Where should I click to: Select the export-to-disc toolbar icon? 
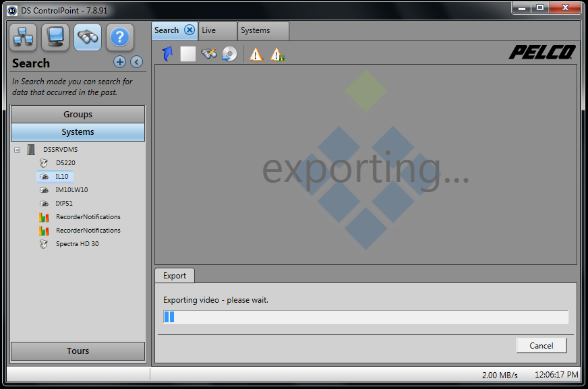pos(229,53)
